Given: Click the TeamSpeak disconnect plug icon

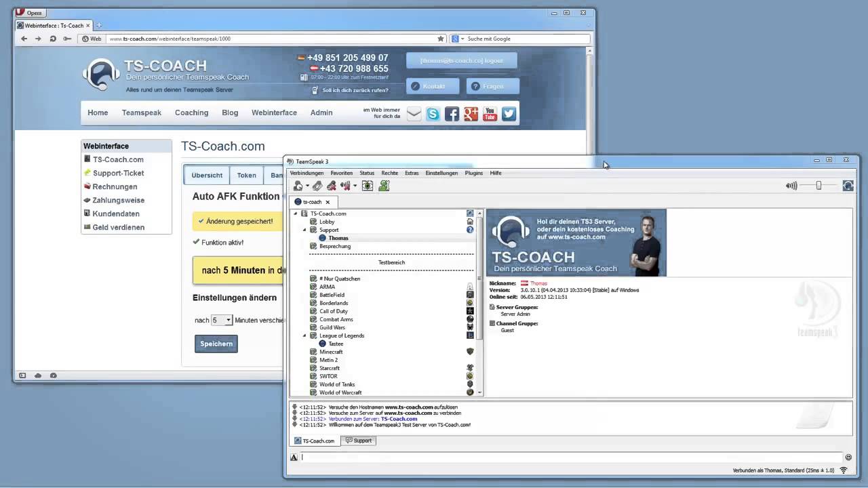Looking at the screenshot, I should (317, 186).
